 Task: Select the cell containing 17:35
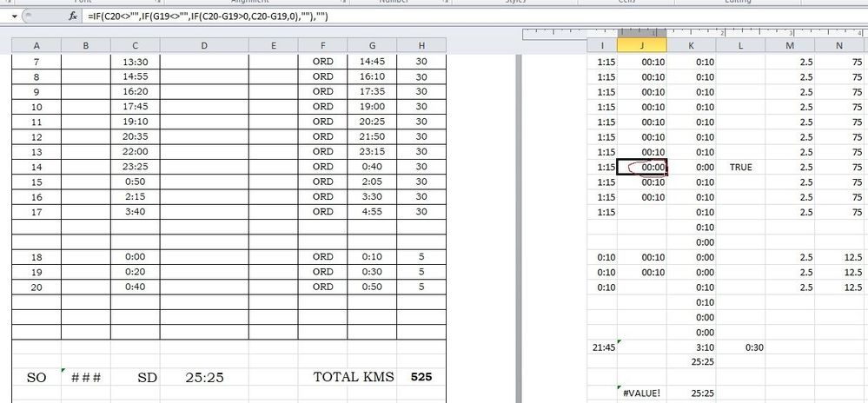coord(372,91)
